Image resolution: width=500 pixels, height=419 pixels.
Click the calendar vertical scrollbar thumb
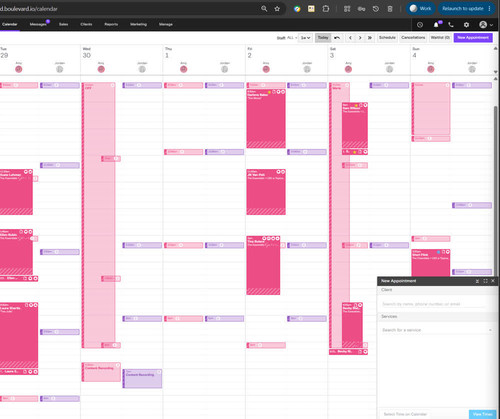(496, 190)
